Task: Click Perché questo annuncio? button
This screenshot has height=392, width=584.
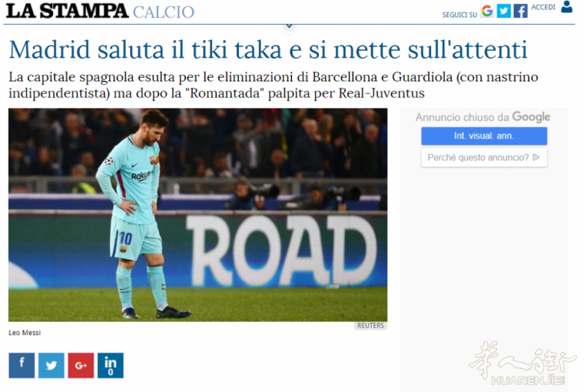Action: click(x=484, y=158)
